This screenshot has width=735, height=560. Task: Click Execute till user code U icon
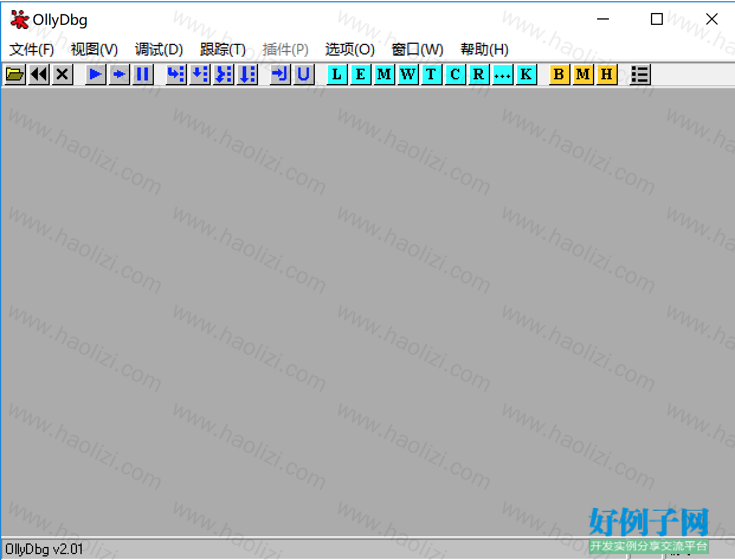(x=304, y=75)
